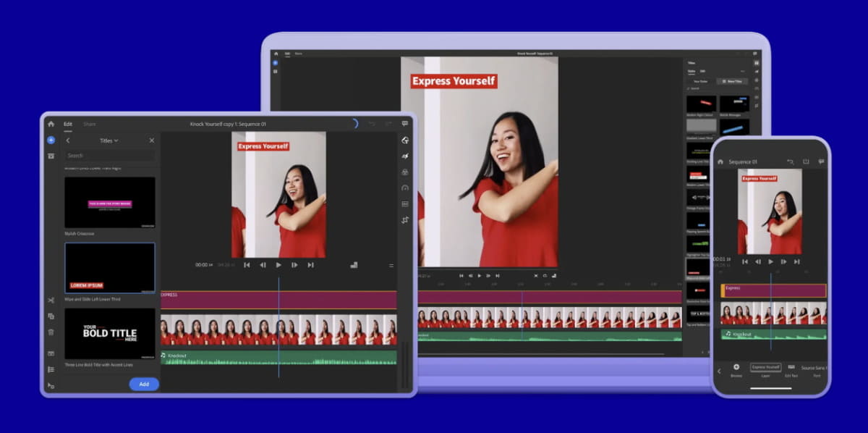Image resolution: width=868 pixels, height=433 pixels.
Task: Step forward one frame on tablet player
Action: coord(294,265)
